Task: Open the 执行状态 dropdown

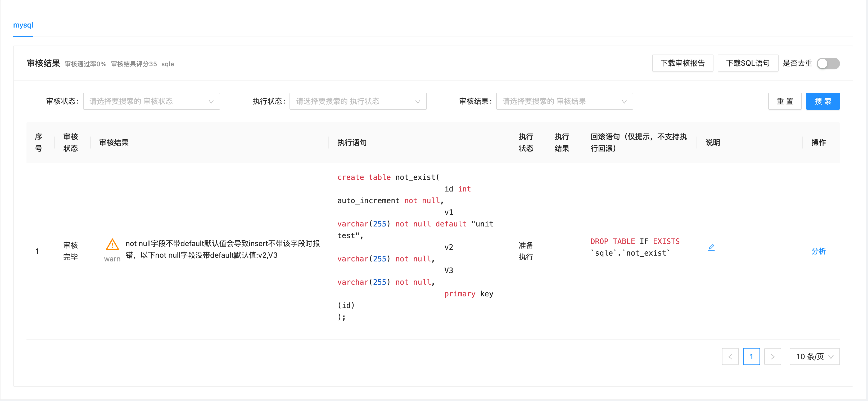Action: coord(358,101)
